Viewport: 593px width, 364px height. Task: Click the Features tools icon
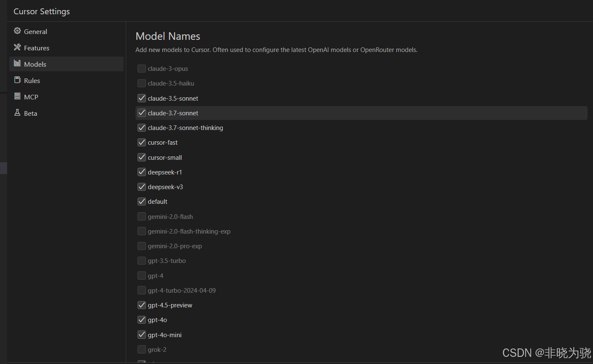[x=17, y=47]
